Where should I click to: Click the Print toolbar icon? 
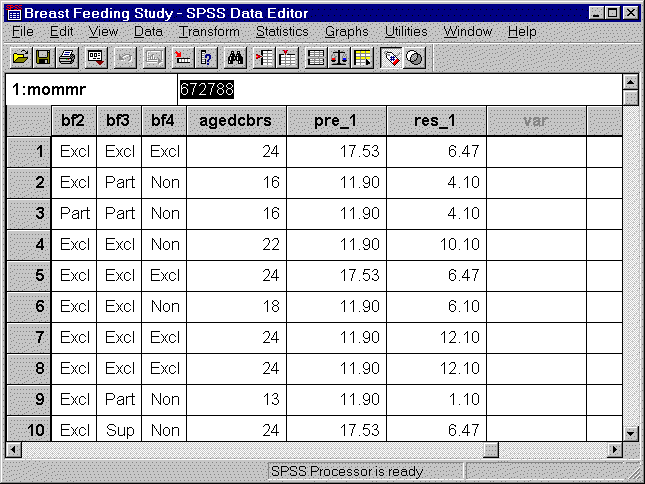pyautogui.click(x=66, y=57)
